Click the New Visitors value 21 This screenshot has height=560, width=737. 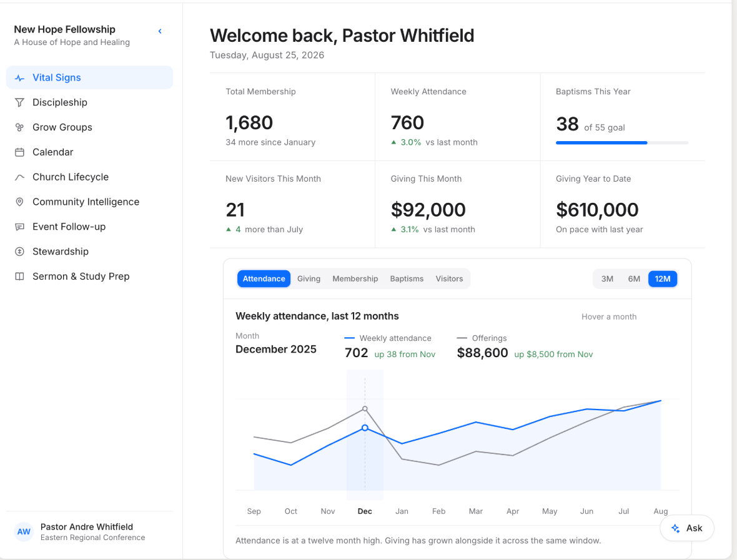click(235, 210)
